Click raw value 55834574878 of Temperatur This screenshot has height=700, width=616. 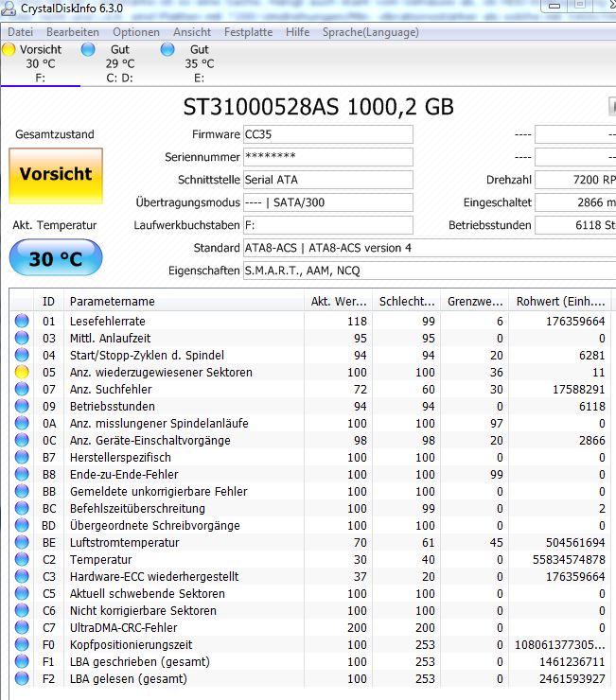point(569,559)
